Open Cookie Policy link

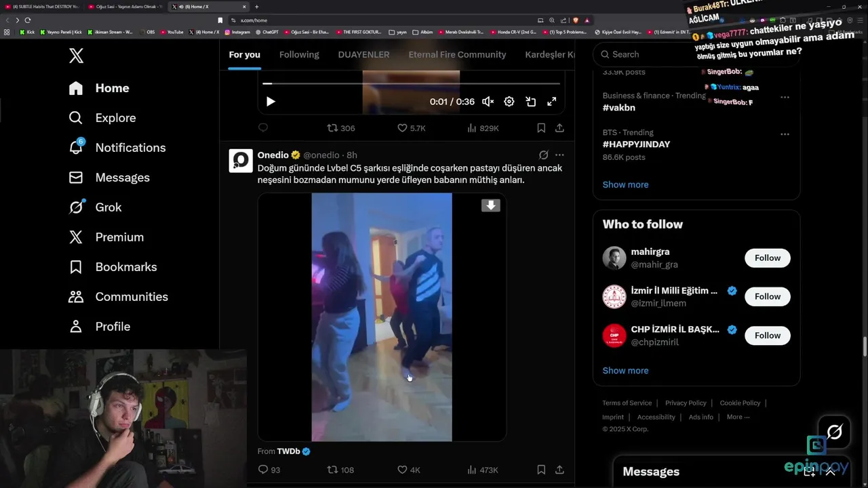pos(740,403)
